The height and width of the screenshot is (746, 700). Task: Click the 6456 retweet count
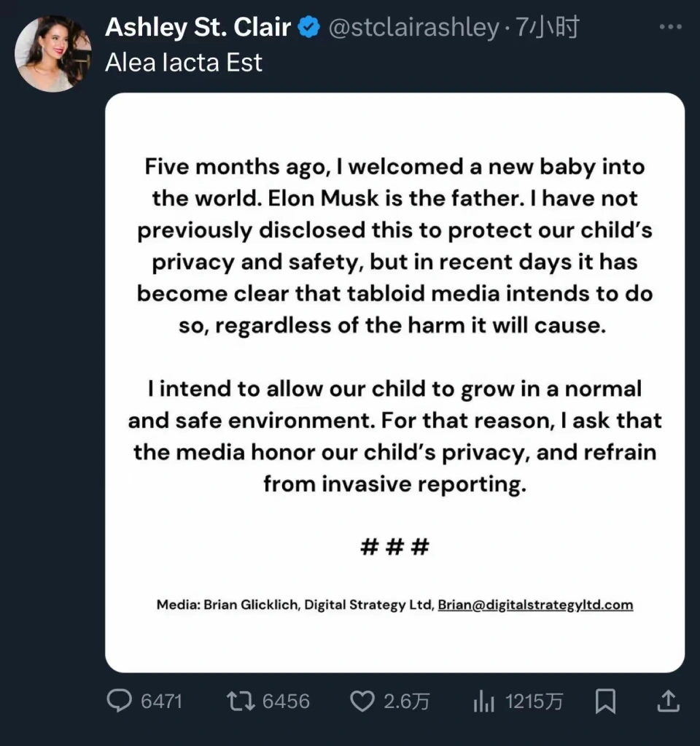pos(286,702)
